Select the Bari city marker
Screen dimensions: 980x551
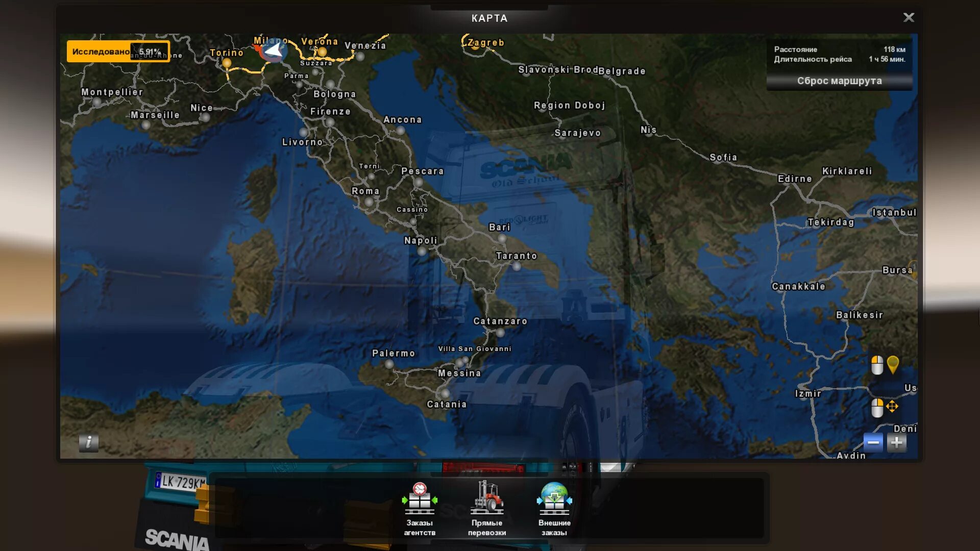pos(502,238)
